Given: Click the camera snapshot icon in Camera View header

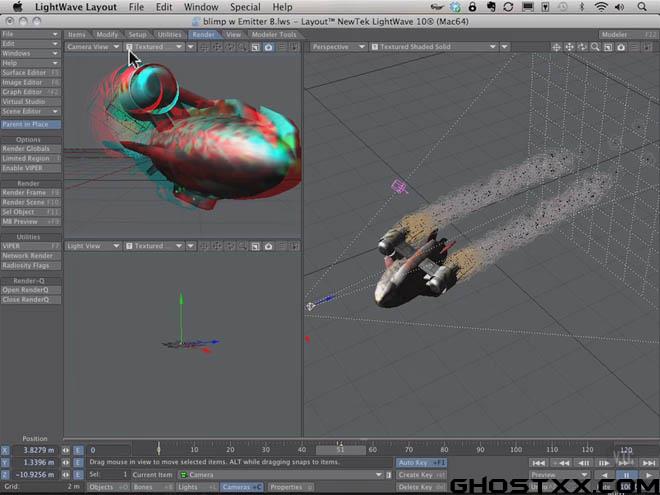Looking at the screenshot, I should pos(269,47).
